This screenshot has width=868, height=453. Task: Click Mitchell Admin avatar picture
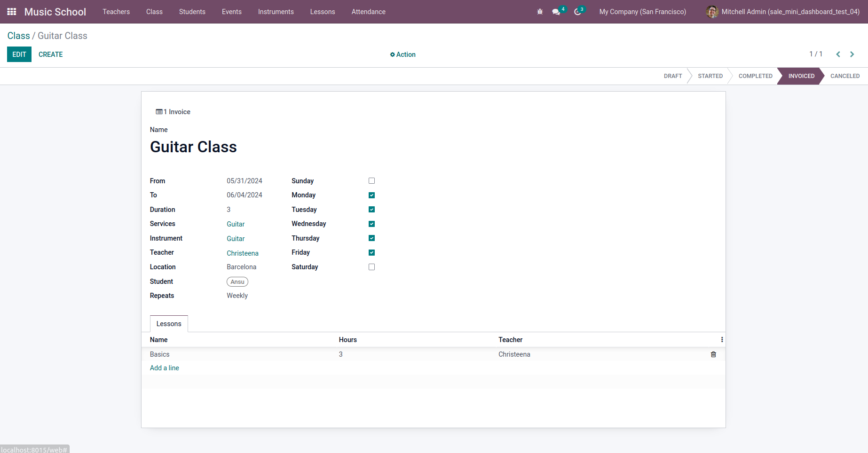[712, 12]
